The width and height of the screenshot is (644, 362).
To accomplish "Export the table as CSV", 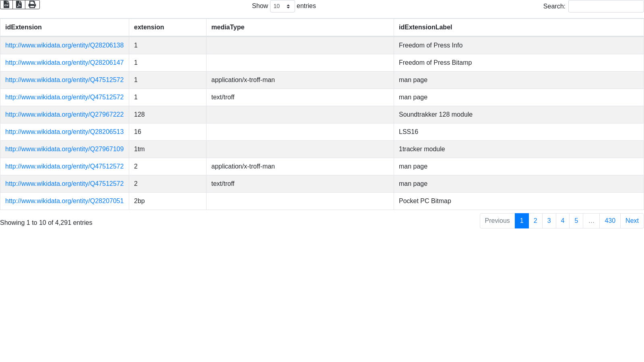I will coord(6,4).
